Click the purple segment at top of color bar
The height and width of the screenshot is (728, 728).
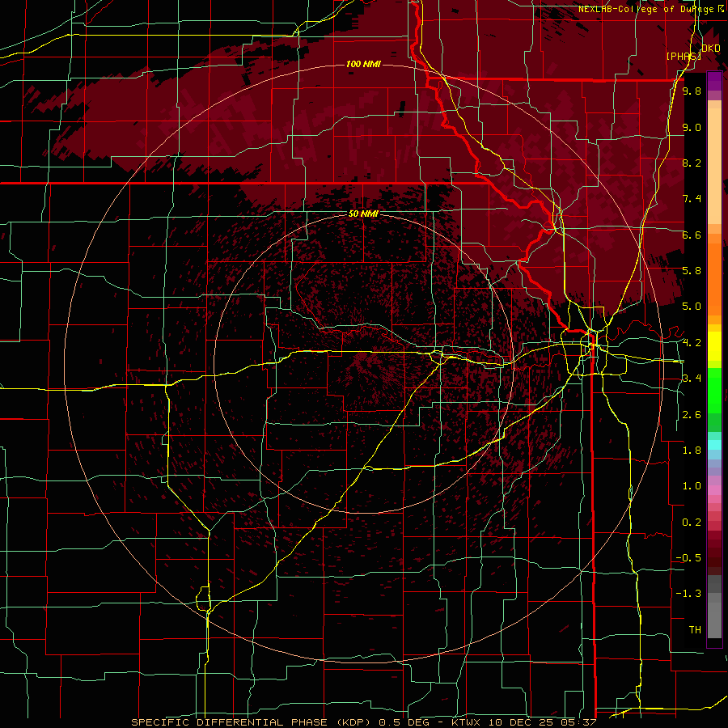tap(714, 81)
